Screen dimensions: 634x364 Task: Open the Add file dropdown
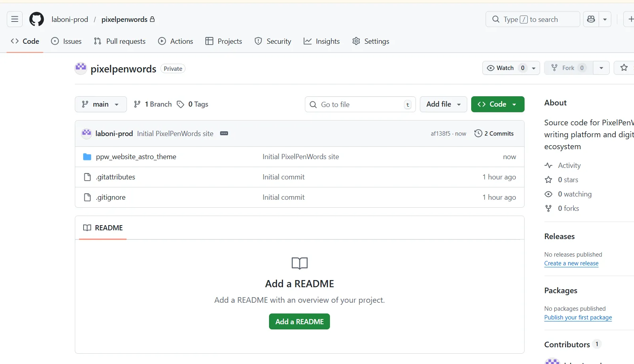[x=443, y=104]
